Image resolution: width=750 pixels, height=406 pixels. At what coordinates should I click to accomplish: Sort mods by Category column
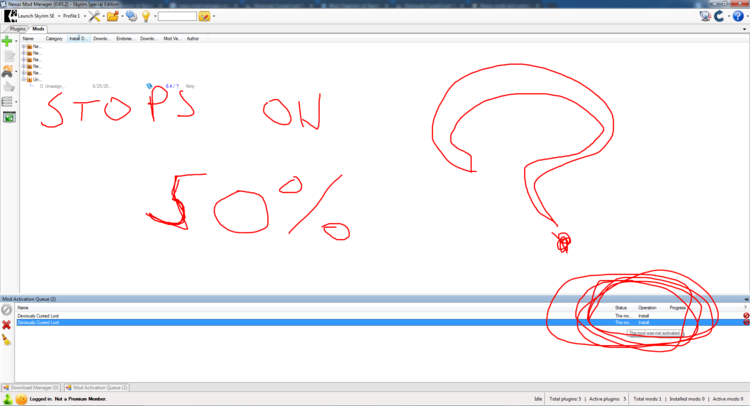click(x=54, y=38)
